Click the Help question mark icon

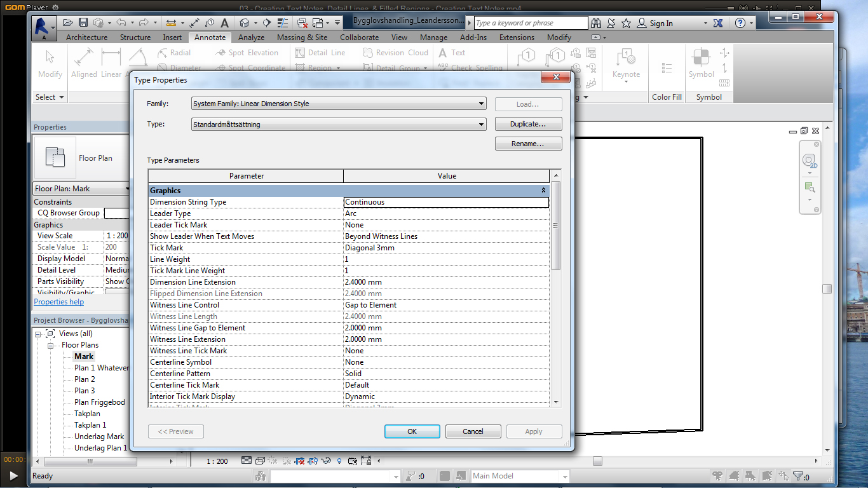(x=740, y=23)
